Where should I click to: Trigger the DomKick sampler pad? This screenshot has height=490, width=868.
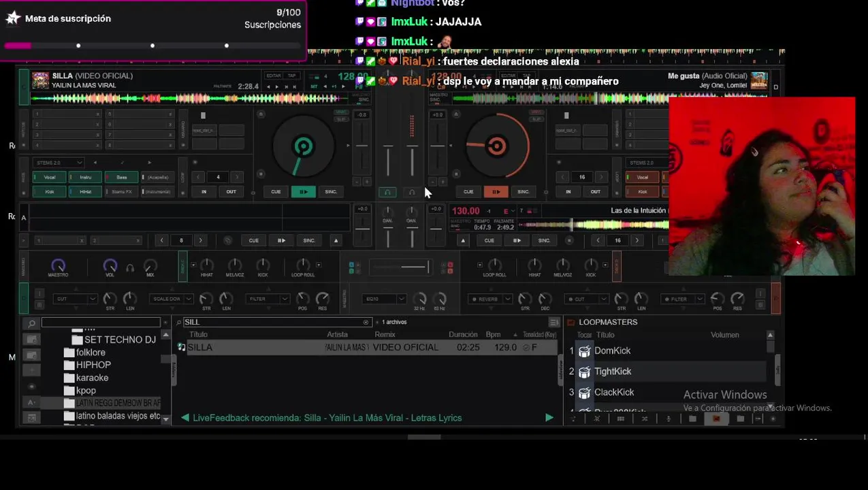coord(584,351)
